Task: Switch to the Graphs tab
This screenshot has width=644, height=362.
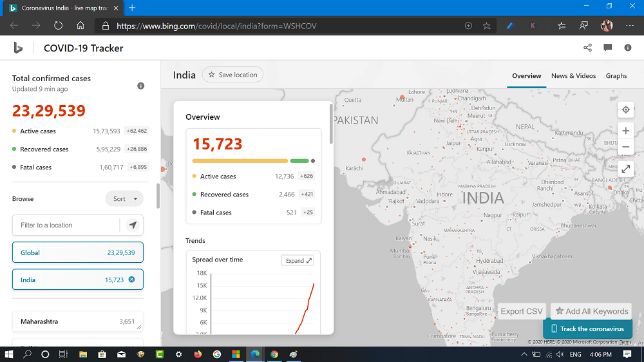Action: point(616,75)
